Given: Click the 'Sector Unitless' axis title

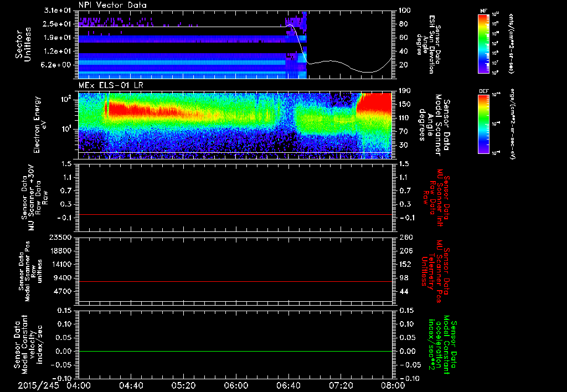Looking at the screenshot, I should click(x=22, y=44).
